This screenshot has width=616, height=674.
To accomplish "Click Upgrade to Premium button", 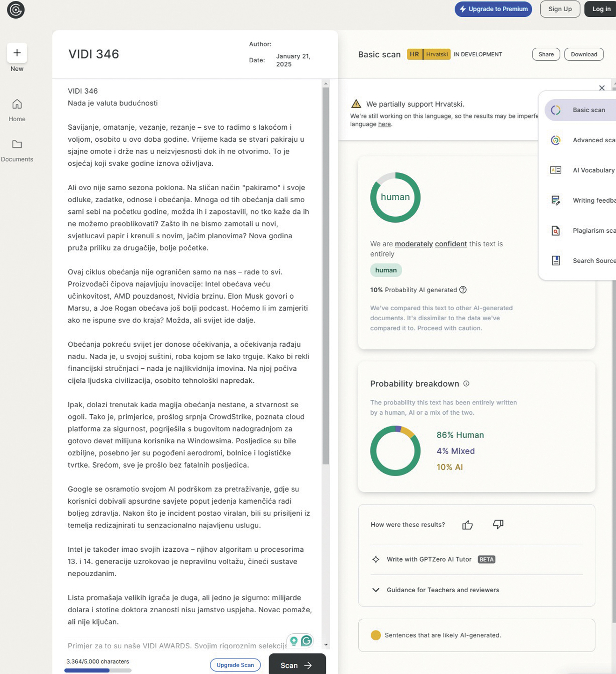I will (493, 9).
